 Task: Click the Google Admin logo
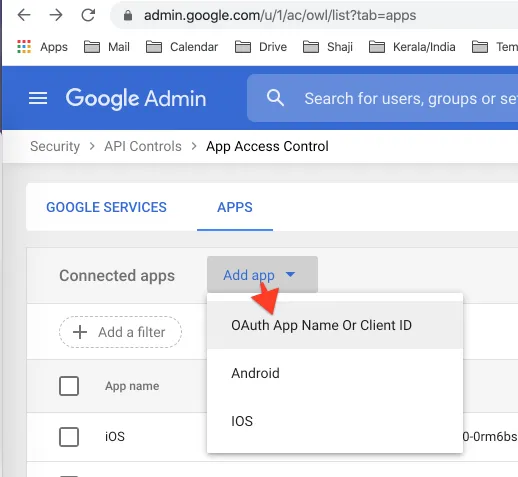tap(136, 99)
